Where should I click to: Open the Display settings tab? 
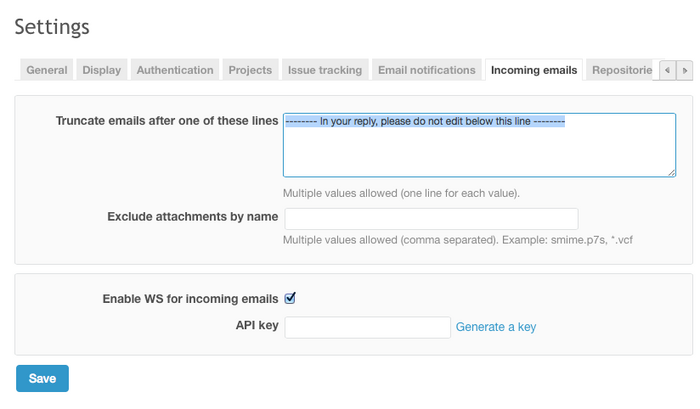(x=102, y=70)
